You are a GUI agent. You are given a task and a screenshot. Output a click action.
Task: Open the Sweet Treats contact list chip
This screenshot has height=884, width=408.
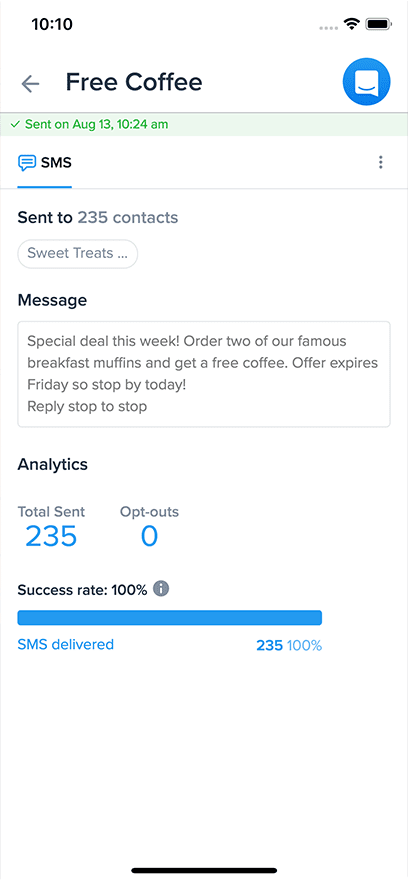78,253
